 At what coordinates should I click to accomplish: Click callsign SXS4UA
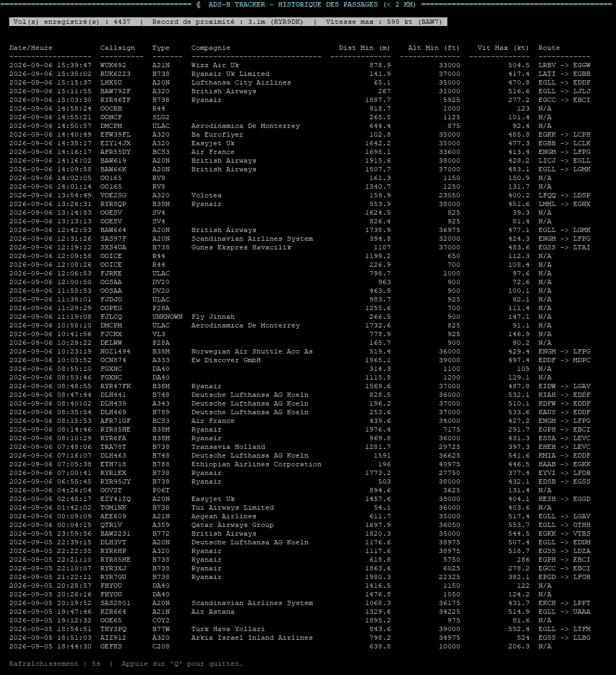(x=113, y=247)
